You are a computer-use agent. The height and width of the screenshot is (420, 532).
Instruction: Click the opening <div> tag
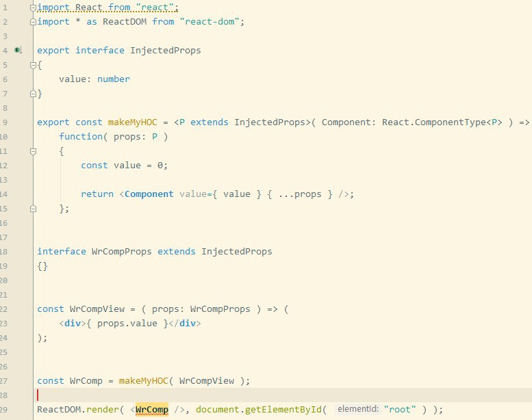click(73, 324)
